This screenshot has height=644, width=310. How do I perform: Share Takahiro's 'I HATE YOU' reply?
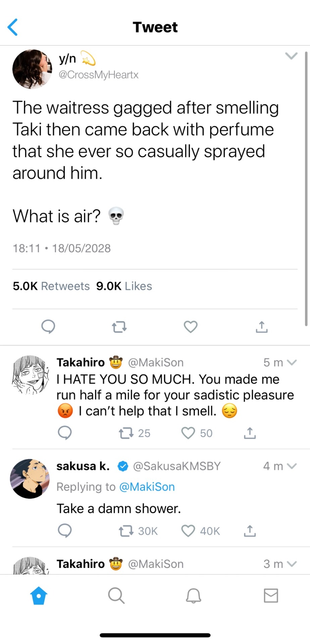[x=250, y=433]
